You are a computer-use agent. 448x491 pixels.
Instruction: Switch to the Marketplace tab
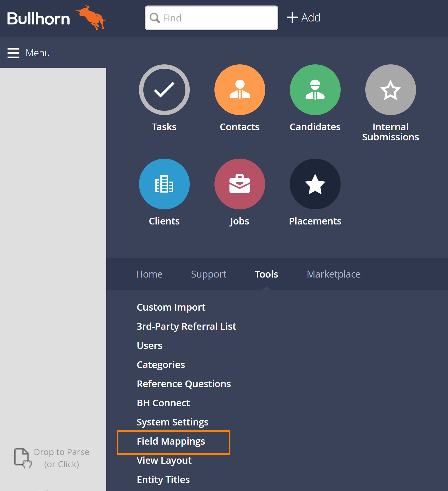[334, 274]
